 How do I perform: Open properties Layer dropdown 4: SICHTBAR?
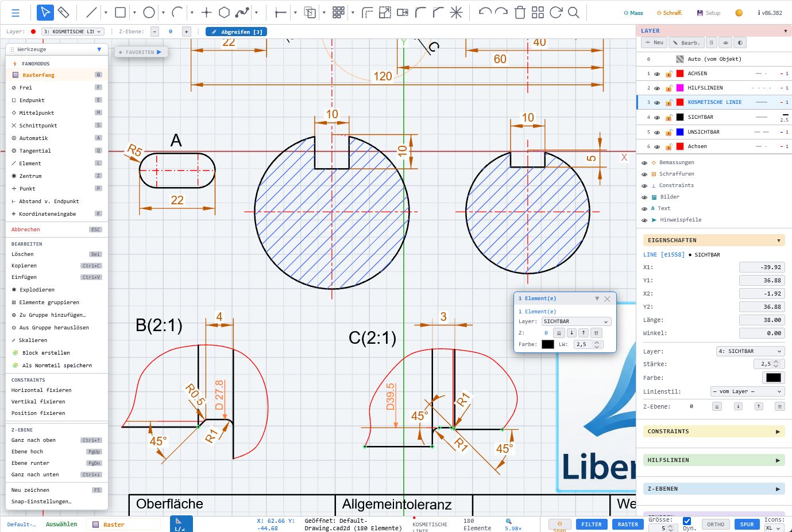750,351
